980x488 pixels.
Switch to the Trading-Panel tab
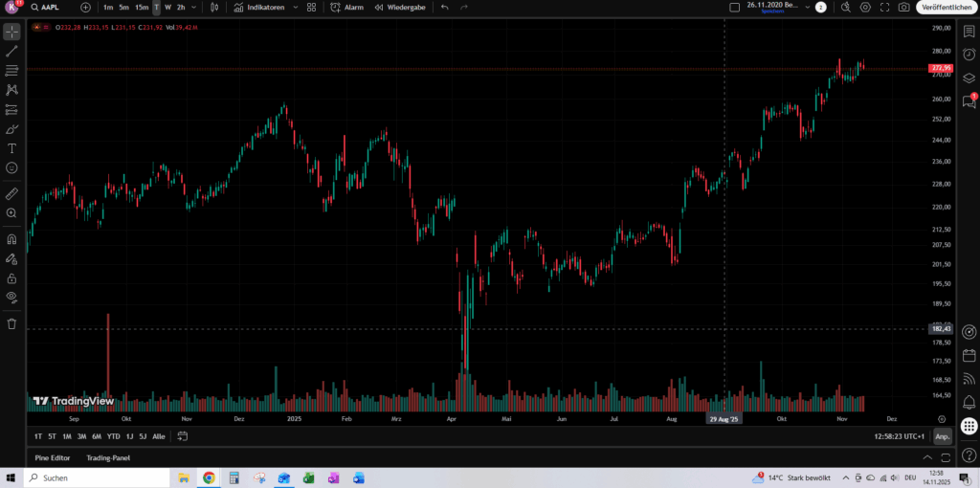point(108,457)
